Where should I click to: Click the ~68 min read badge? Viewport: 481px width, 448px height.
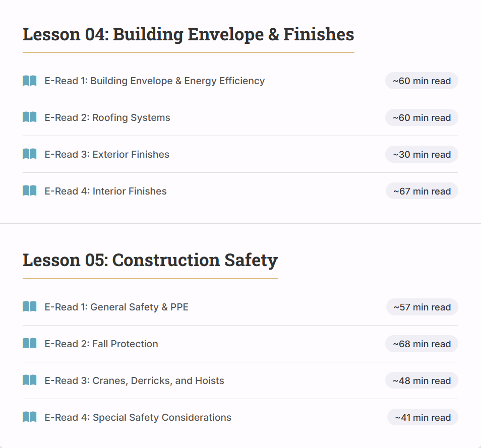(422, 344)
